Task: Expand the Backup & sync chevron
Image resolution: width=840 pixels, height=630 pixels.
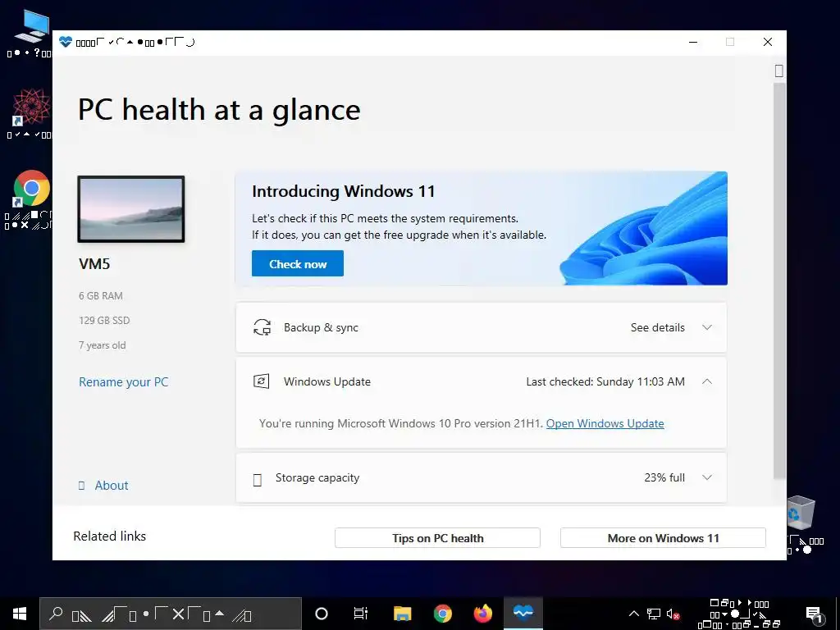Action: click(707, 327)
